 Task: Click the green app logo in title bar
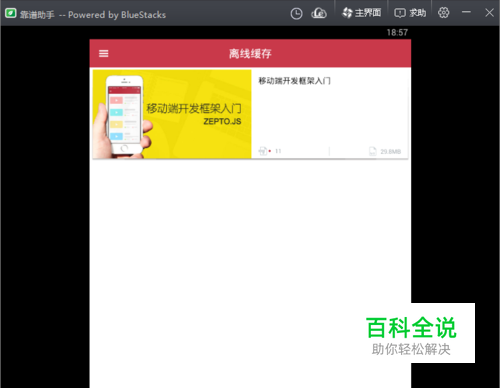(x=10, y=13)
